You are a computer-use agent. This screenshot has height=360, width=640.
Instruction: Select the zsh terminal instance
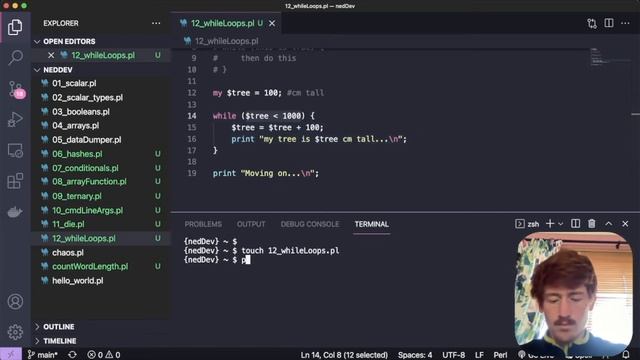[527, 224]
